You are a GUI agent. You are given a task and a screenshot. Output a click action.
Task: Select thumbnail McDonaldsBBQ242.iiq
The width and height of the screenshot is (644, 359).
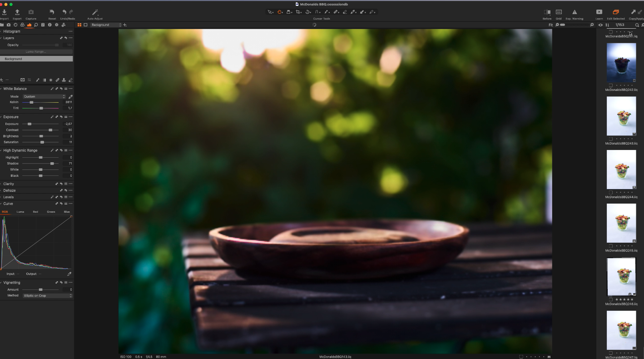(x=621, y=63)
